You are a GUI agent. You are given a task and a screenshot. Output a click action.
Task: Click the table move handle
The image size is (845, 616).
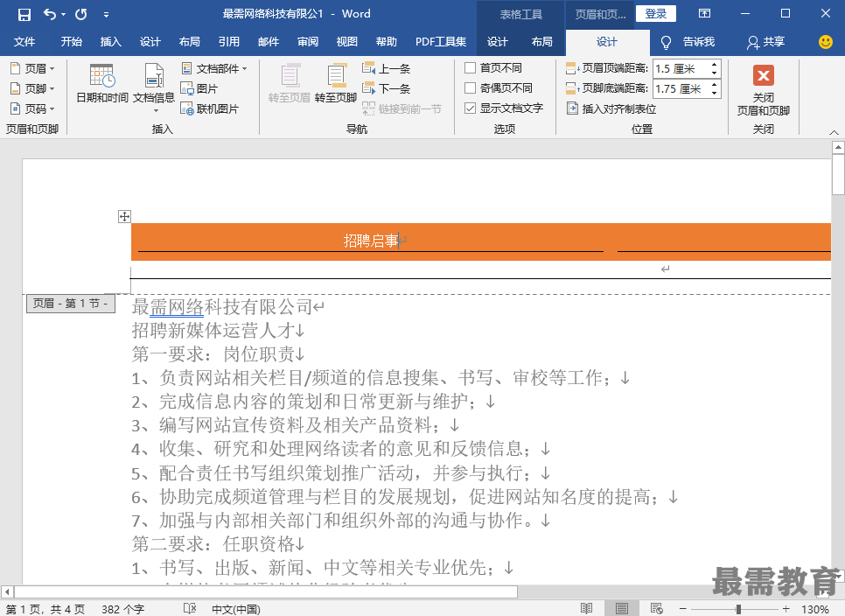(124, 217)
